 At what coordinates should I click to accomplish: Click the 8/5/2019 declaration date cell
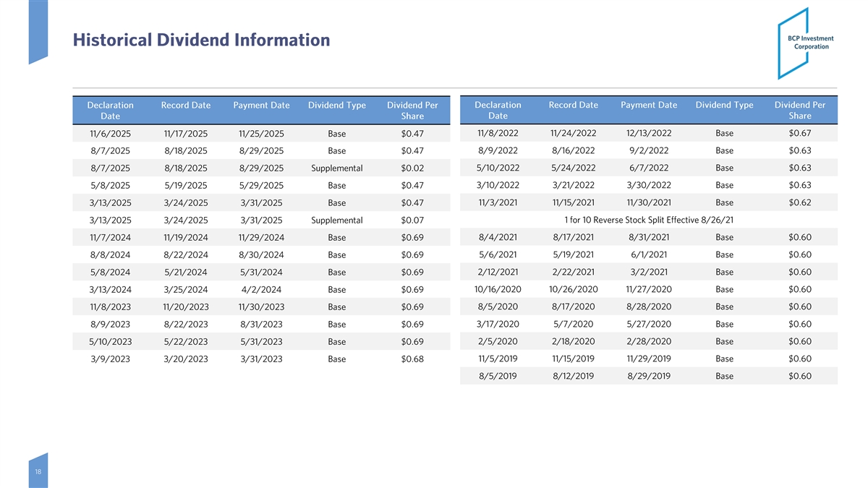(498, 376)
